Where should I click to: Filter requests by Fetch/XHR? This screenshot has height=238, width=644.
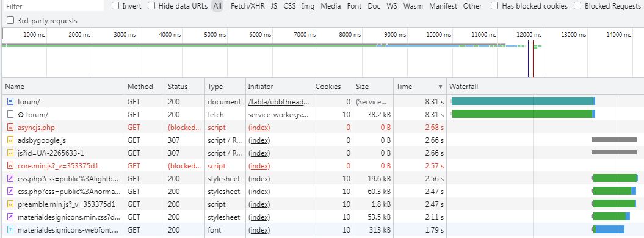click(x=248, y=6)
